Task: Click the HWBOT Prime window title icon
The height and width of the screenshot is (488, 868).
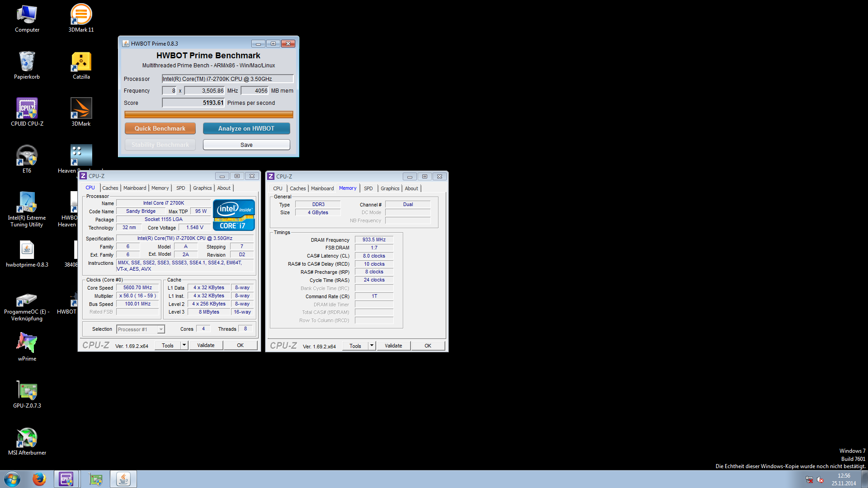Action: 126,43
